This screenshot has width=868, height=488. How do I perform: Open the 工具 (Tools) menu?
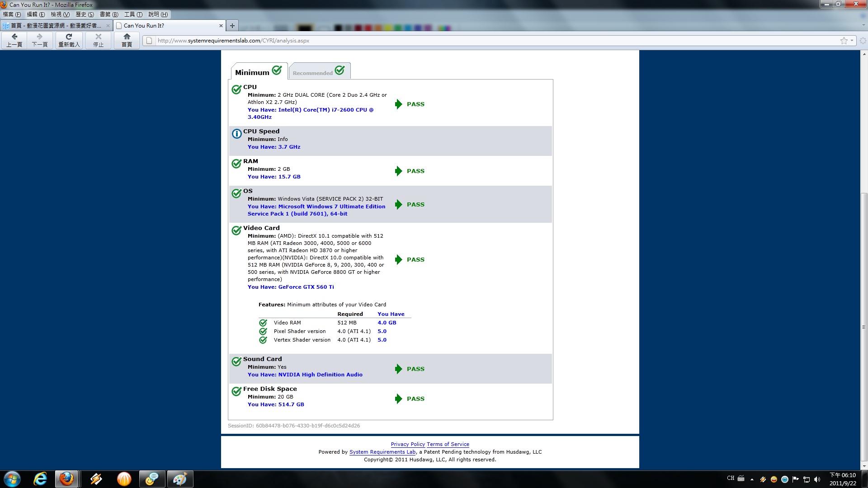(133, 14)
